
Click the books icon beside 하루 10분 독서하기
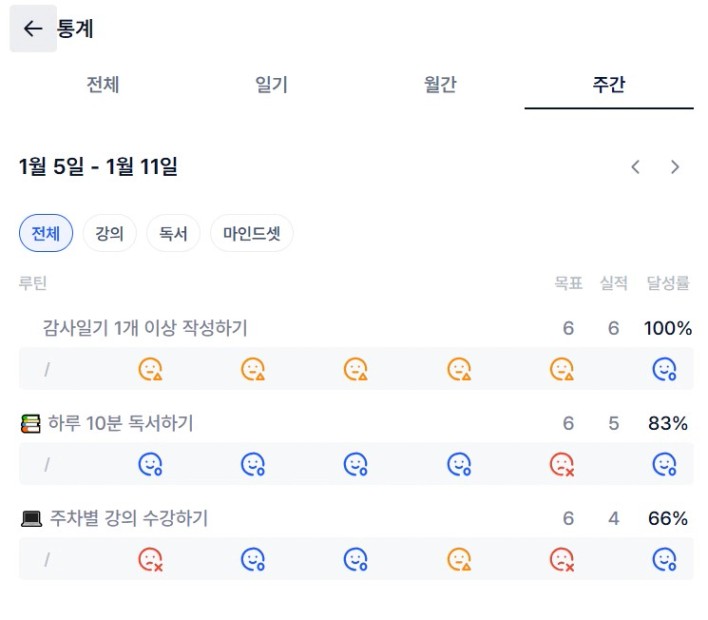click(31, 424)
